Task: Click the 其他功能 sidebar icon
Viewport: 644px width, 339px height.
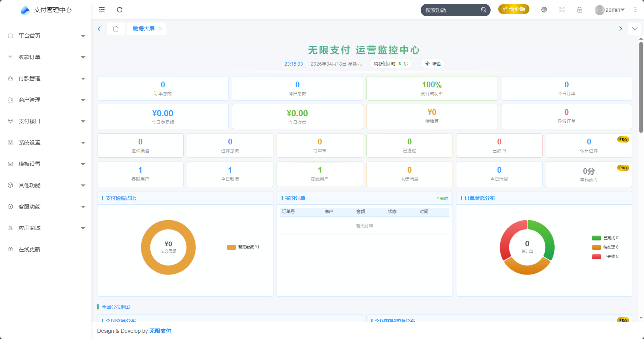Action: pyautogui.click(x=10, y=185)
